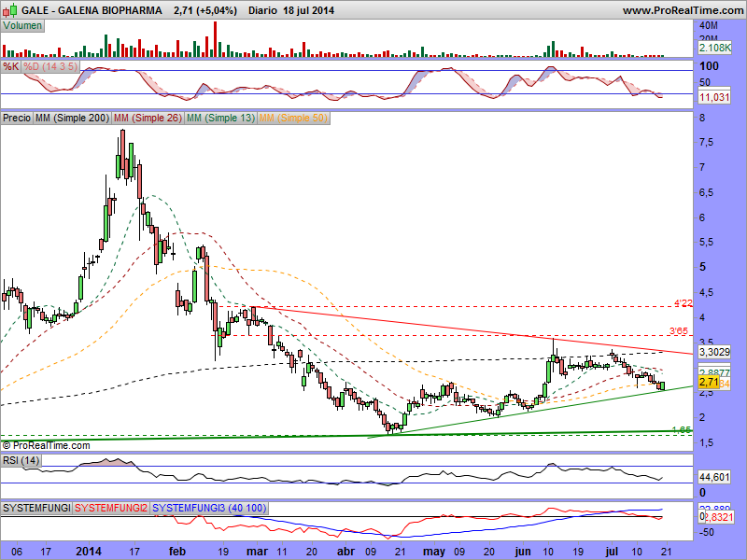Click the Precio panel label
Screen dimensions: 747x560
17,118
